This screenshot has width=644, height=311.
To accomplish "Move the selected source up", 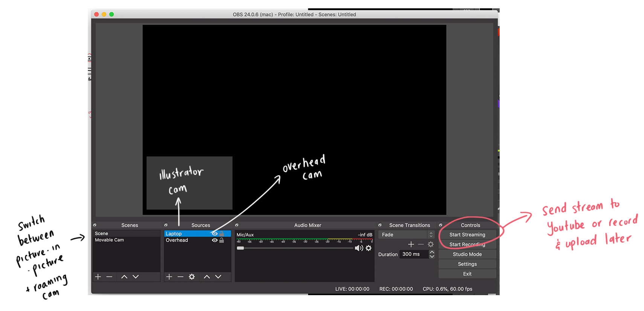I will tap(207, 277).
